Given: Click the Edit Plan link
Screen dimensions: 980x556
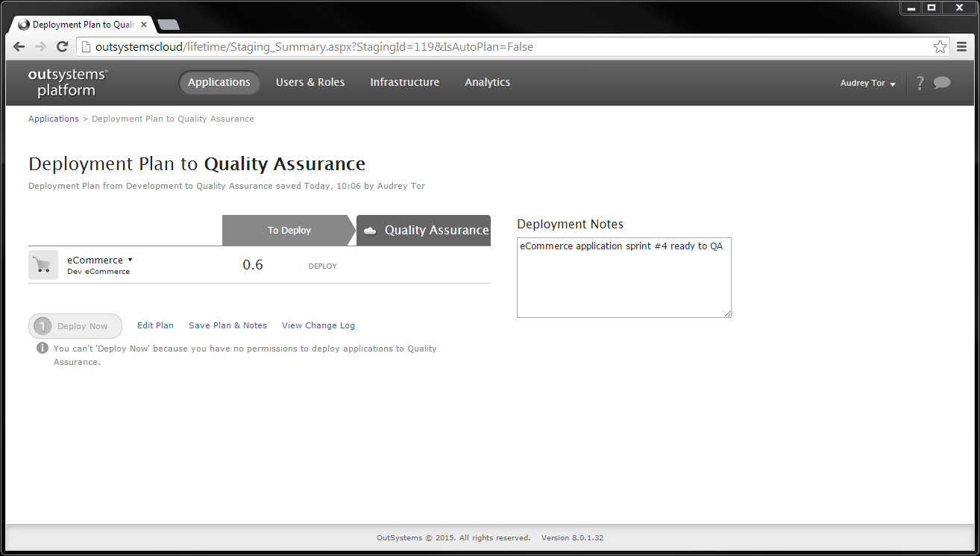Looking at the screenshot, I should tap(155, 325).
